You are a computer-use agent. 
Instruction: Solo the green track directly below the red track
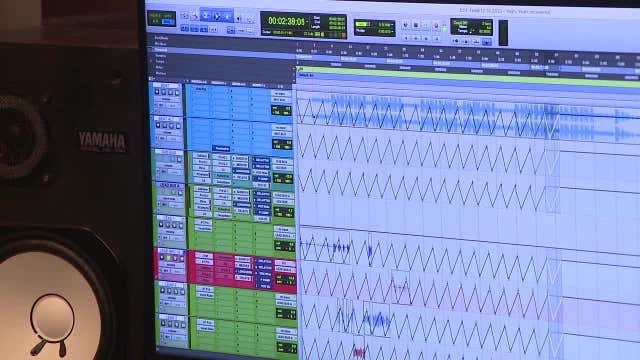pos(177,291)
